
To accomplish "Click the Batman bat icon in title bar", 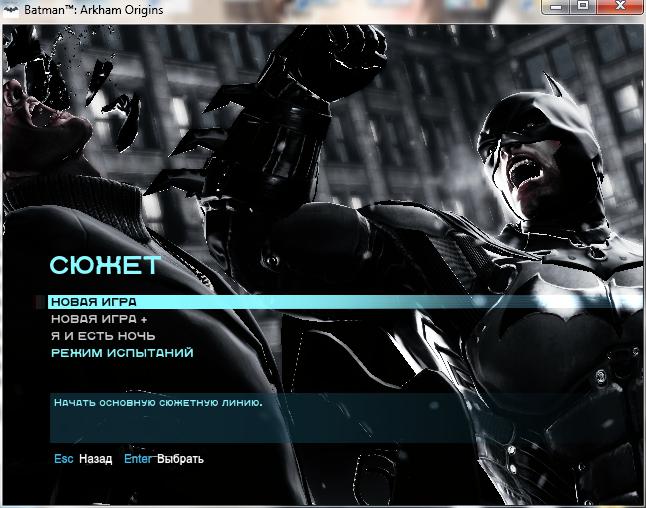I will (x=11, y=10).
